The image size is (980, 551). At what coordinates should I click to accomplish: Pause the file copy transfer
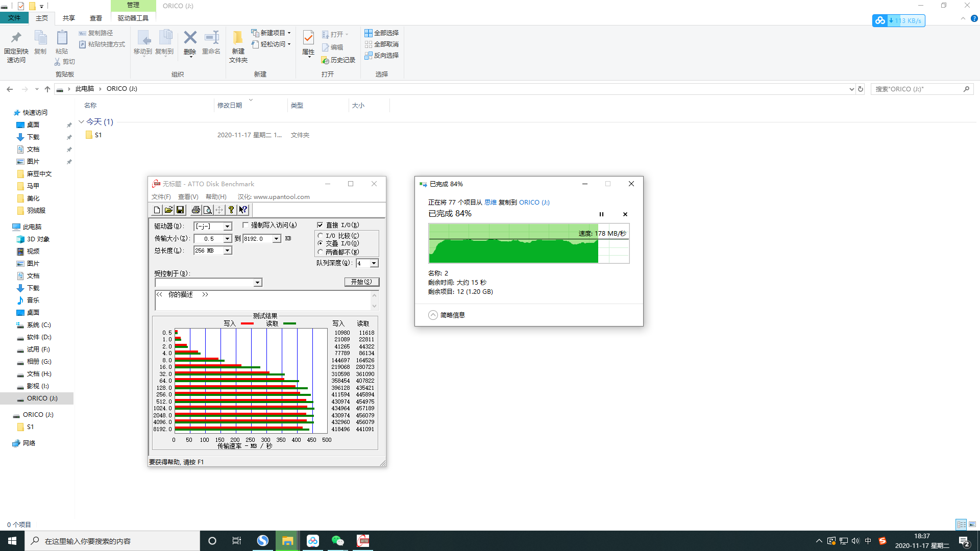point(601,214)
